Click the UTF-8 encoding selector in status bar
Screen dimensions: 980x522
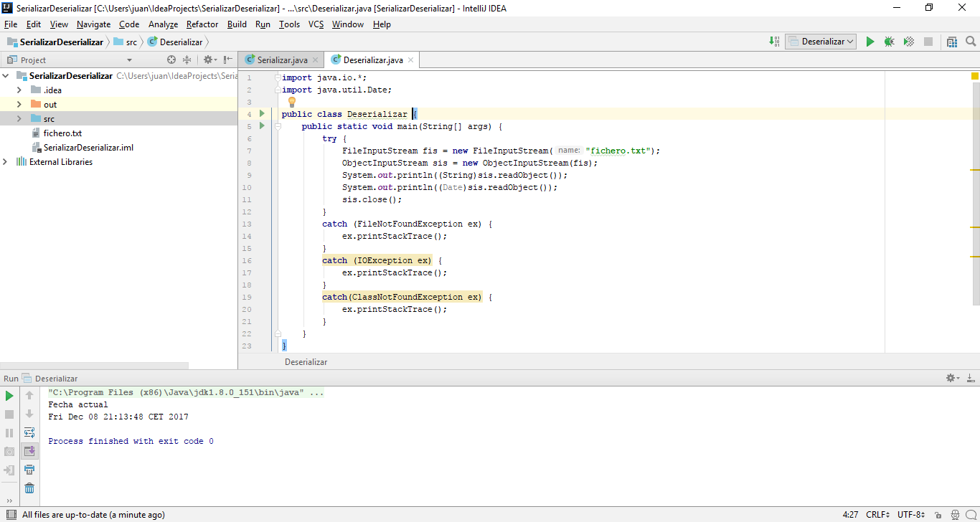(910, 514)
